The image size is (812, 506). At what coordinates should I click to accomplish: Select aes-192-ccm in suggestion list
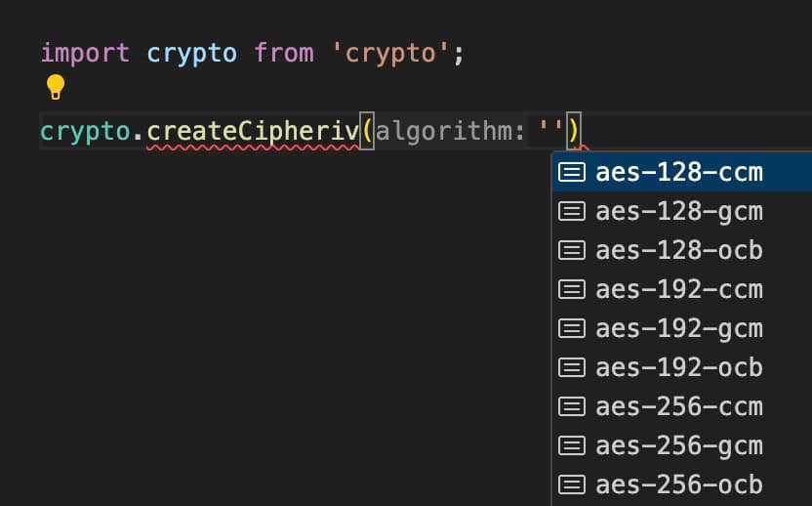coord(682,289)
